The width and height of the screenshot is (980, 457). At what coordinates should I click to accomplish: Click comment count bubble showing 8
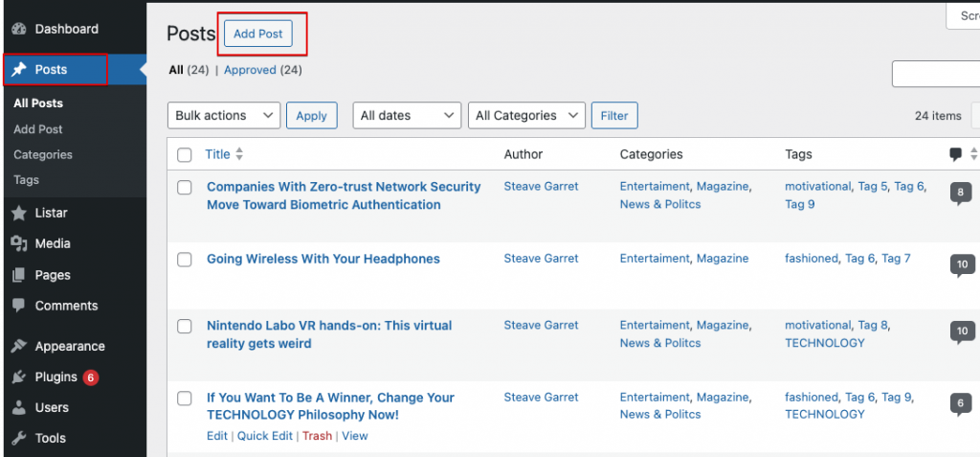(961, 193)
